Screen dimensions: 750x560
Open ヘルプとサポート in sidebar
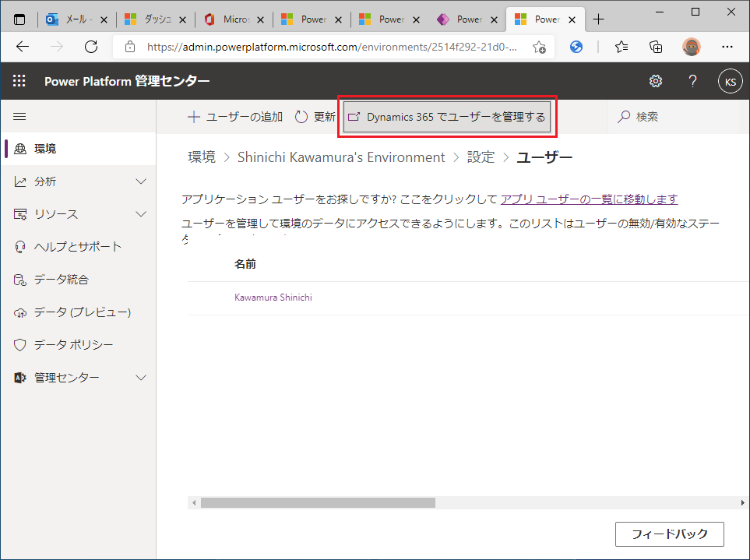point(79,247)
